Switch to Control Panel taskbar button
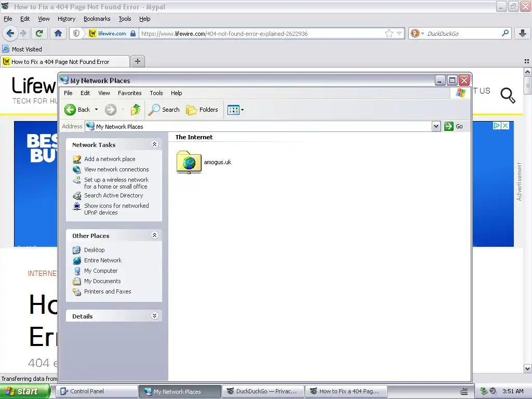The height and width of the screenshot is (399, 532). tap(97, 391)
